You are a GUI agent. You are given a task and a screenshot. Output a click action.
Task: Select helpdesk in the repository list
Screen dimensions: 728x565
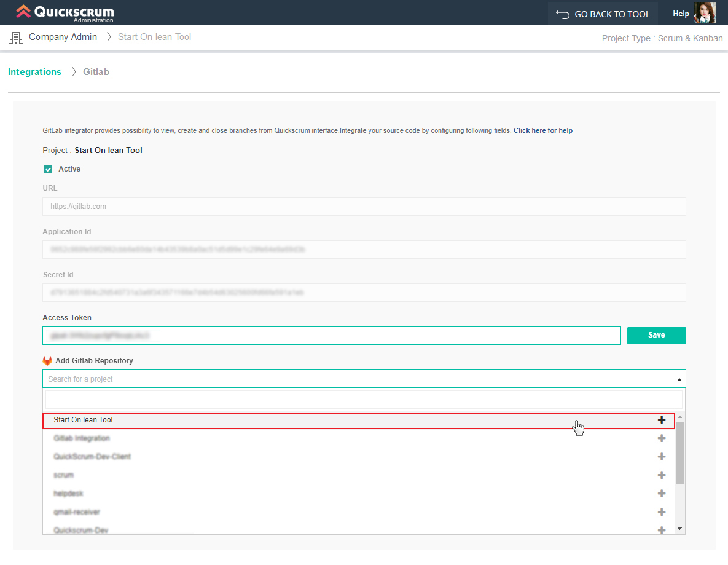(358, 494)
